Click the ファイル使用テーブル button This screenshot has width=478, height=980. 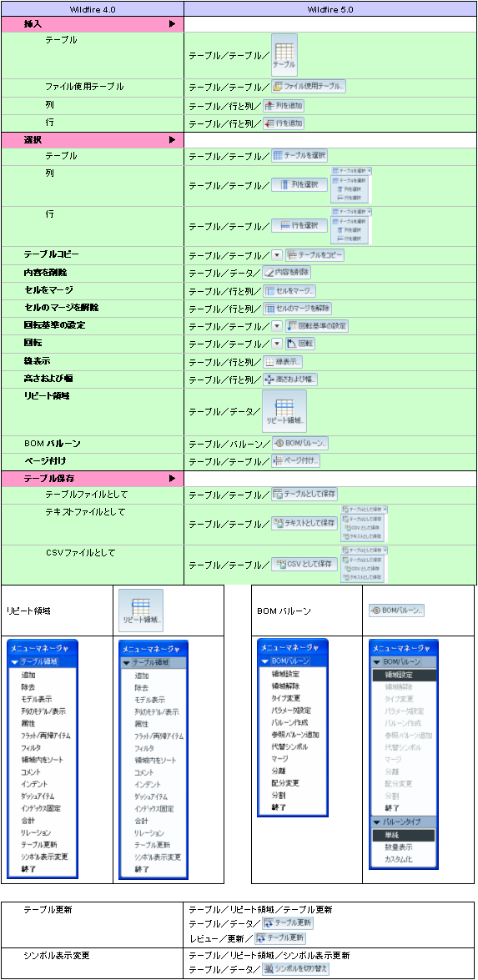click(x=309, y=87)
